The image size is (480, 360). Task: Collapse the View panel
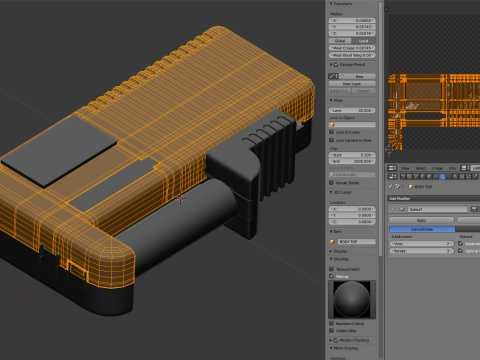(x=331, y=100)
